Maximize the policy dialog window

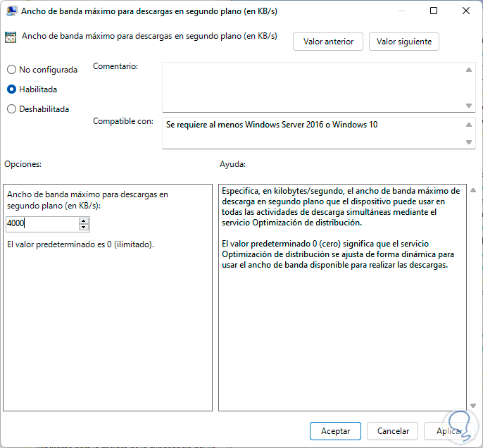pyautogui.click(x=434, y=11)
